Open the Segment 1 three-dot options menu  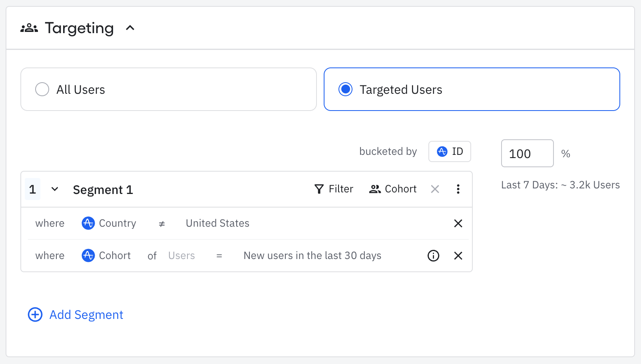pyautogui.click(x=458, y=189)
